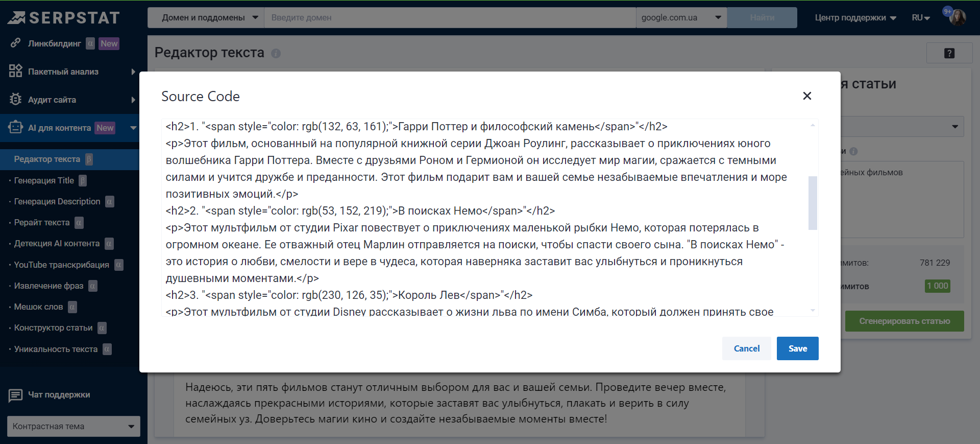The image size is (980, 444).
Task: Click the Save button
Action: (797, 348)
